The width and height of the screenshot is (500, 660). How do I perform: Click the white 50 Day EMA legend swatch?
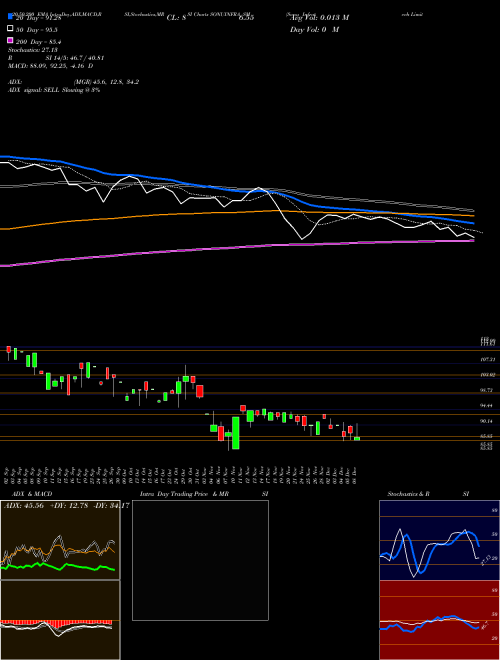coord(10,29)
